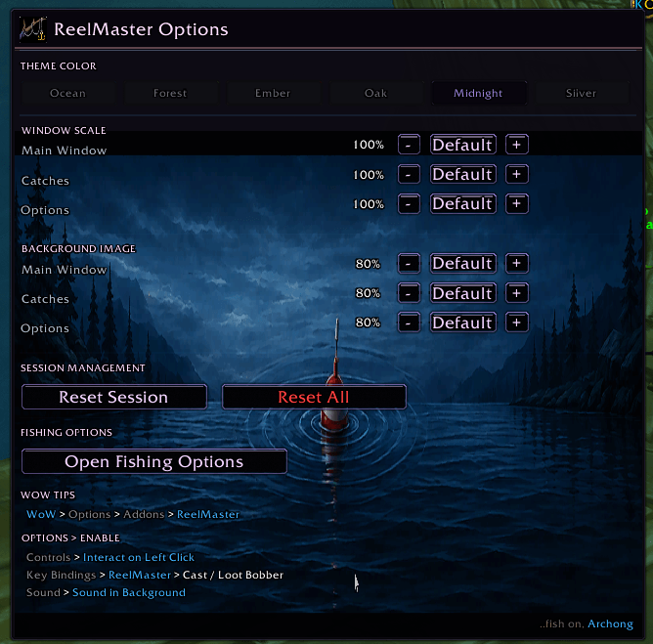The width and height of the screenshot is (653, 644).
Task: Increase Catches background image opacity
Action: click(x=517, y=293)
